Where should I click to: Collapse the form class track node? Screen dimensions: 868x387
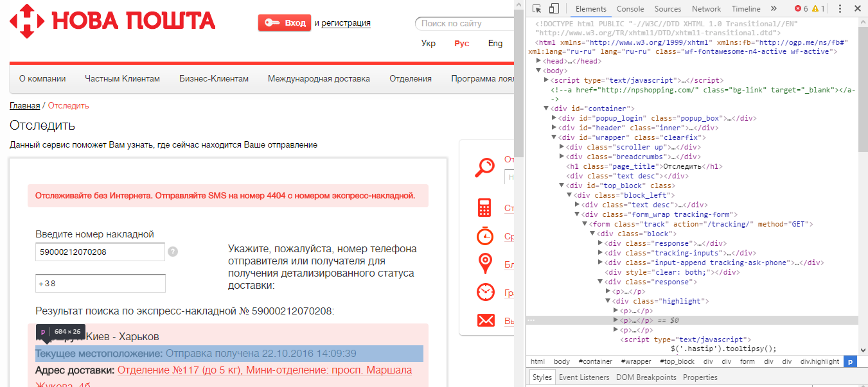click(585, 225)
